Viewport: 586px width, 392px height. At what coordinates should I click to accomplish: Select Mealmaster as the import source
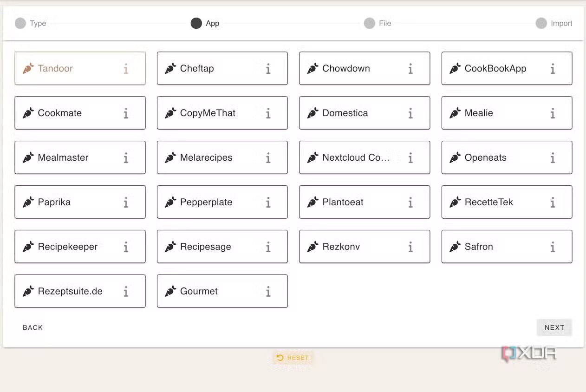pos(63,158)
